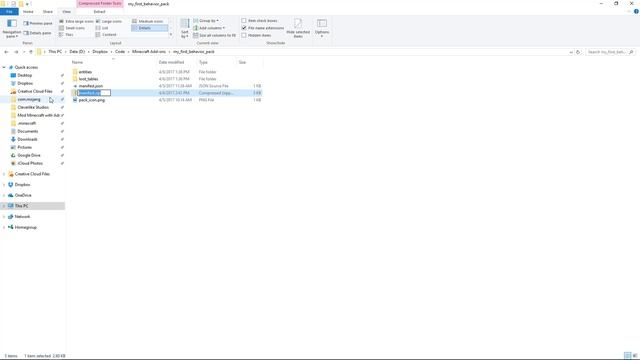Open Cleverlike Studios folder
640x360 pixels.
(x=33, y=107)
